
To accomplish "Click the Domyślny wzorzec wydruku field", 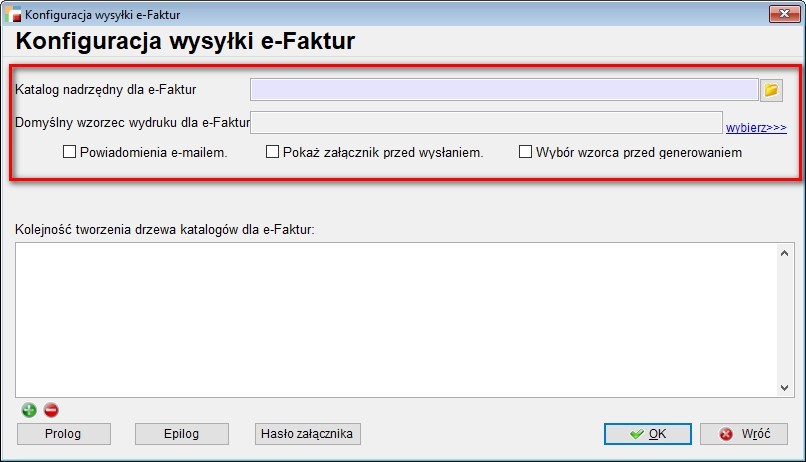I will click(486, 123).
